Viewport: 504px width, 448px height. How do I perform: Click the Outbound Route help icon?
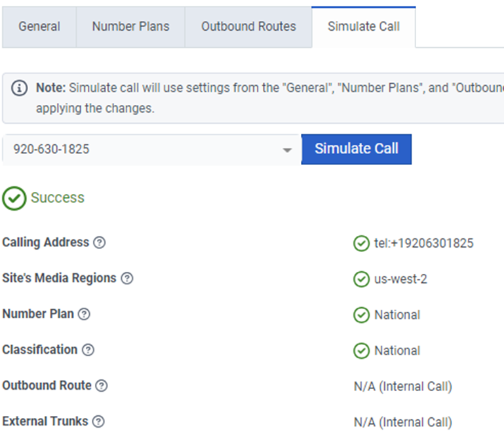coord(102,386)
